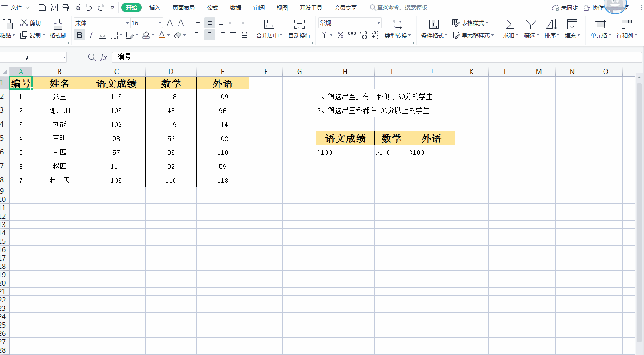Expand the Name Box dropdown arrow
The height and width of the screenshot is (355, 644).
64,57
